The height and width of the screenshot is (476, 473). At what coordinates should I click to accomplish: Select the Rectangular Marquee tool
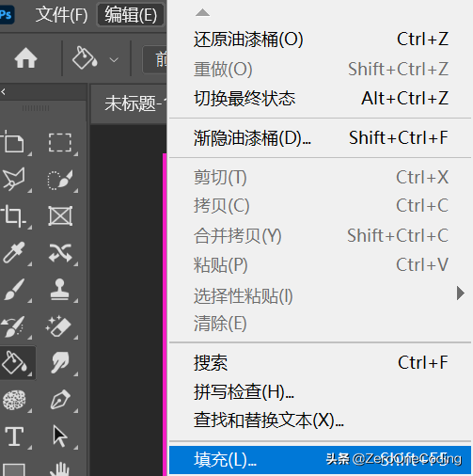(x=60, y=143)
